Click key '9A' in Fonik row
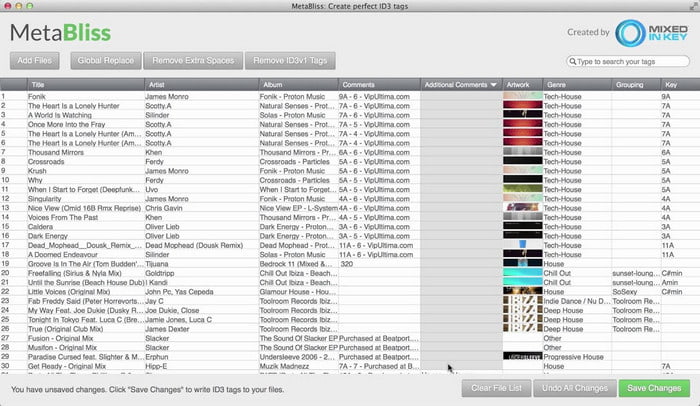The height and width of the screenshot is (406, 700). (666, 96)
